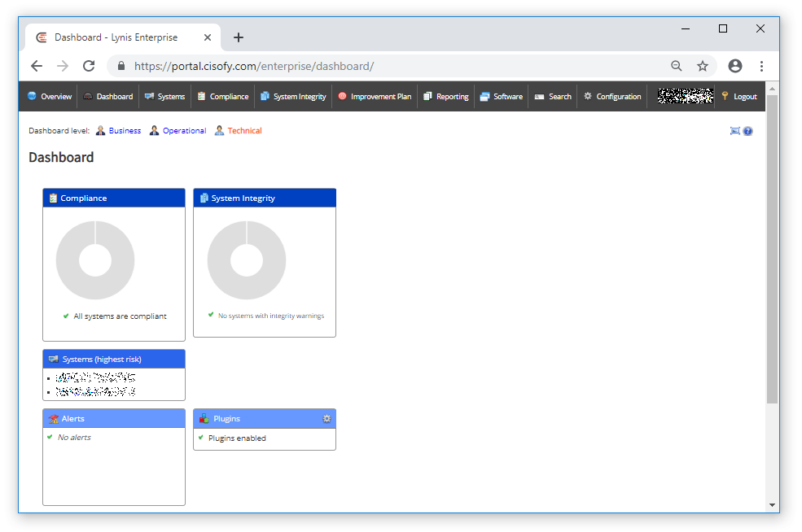Screen dimensions: 802x532
Task: Click the Business person icon
Action: tap(100, 131)
